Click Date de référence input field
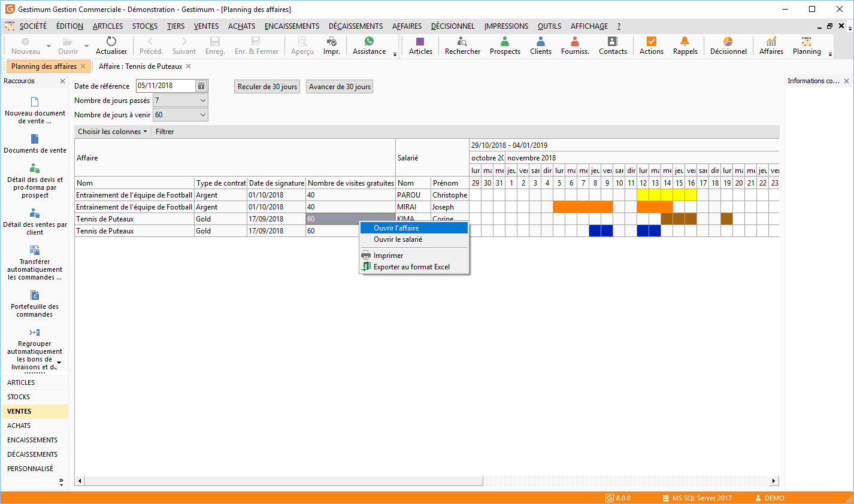Viewport: 854px width, 504px height. [x=165, y=86]
